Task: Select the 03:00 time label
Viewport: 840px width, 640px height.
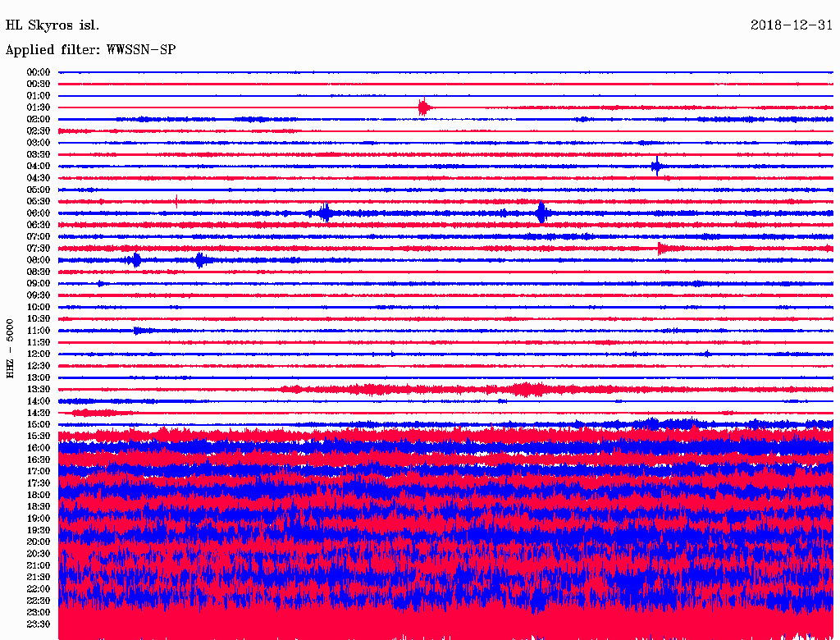Action: coord(39,143)
